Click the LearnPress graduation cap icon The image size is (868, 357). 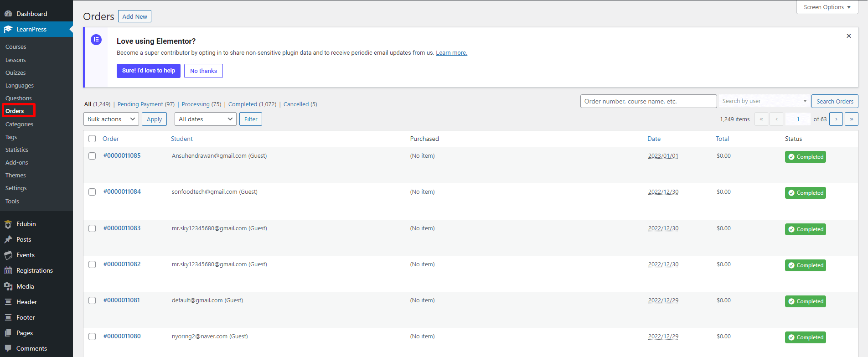pyautogui.click(x=8, y=29)
